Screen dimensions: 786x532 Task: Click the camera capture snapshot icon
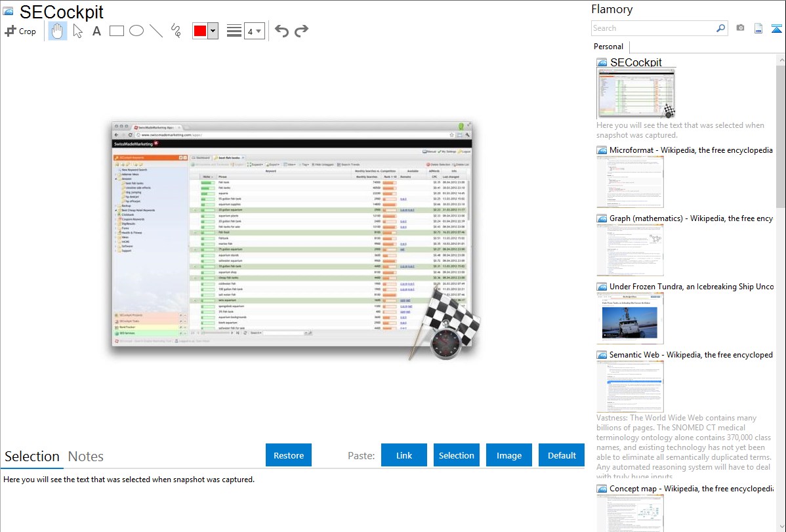click(740, 28)
